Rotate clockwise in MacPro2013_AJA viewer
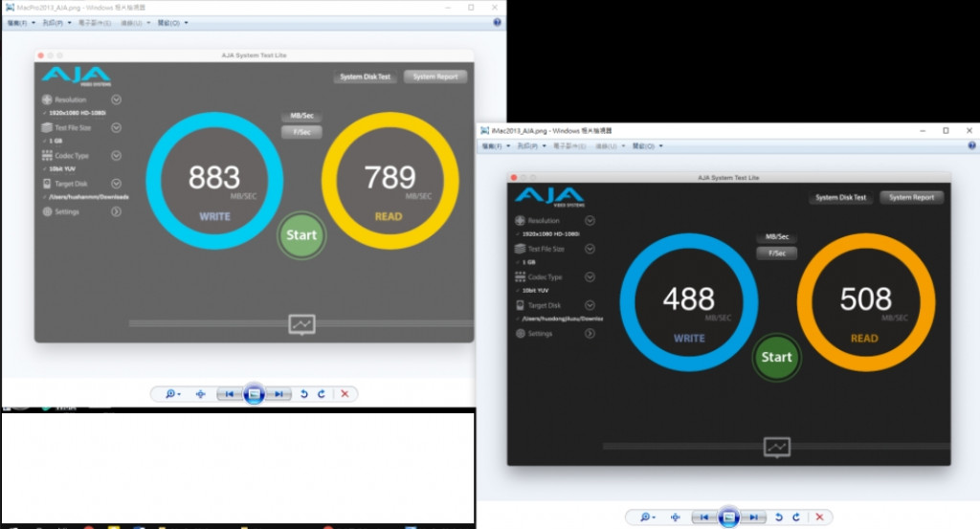This screenshot has height=529, width=980. click(x=322, y=394)
